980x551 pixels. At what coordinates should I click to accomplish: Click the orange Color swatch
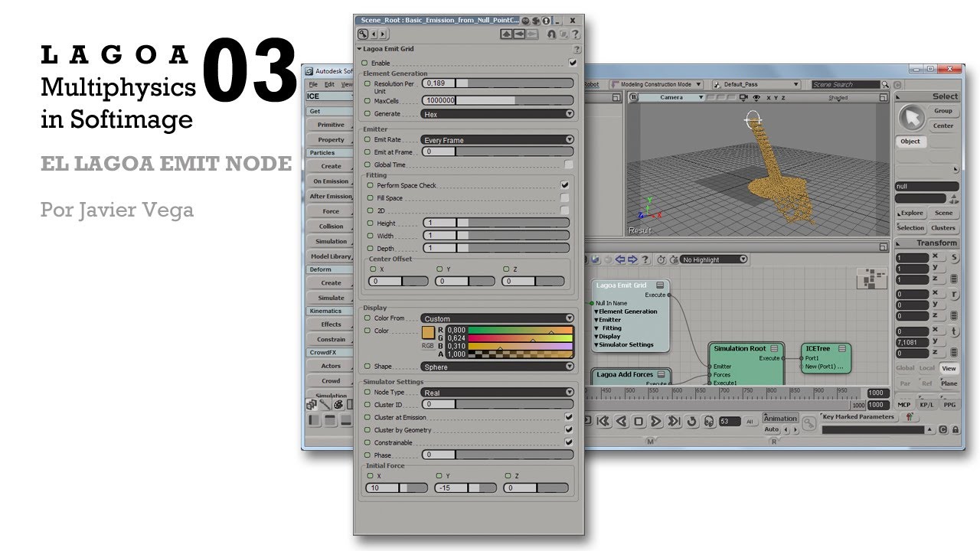(x=428, y=332)
